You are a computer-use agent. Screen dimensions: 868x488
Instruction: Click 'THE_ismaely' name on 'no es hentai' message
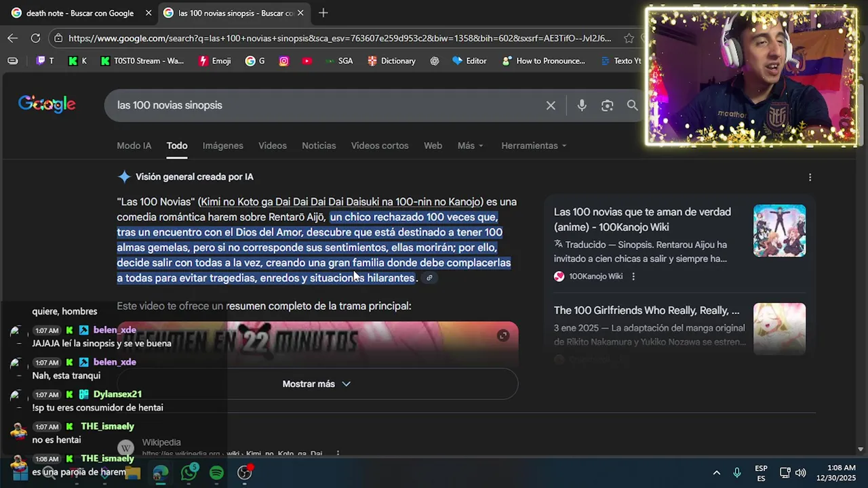point(107,426)
